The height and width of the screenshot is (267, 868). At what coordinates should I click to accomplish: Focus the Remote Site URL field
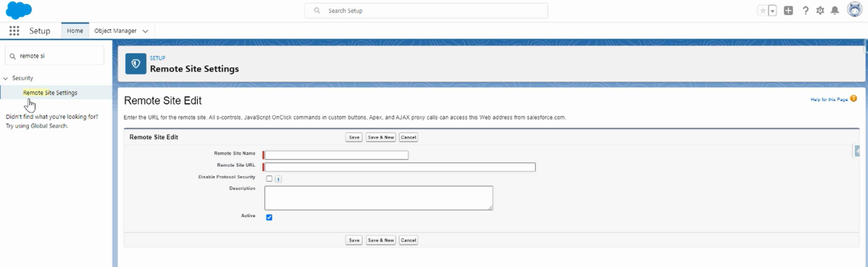400,167
